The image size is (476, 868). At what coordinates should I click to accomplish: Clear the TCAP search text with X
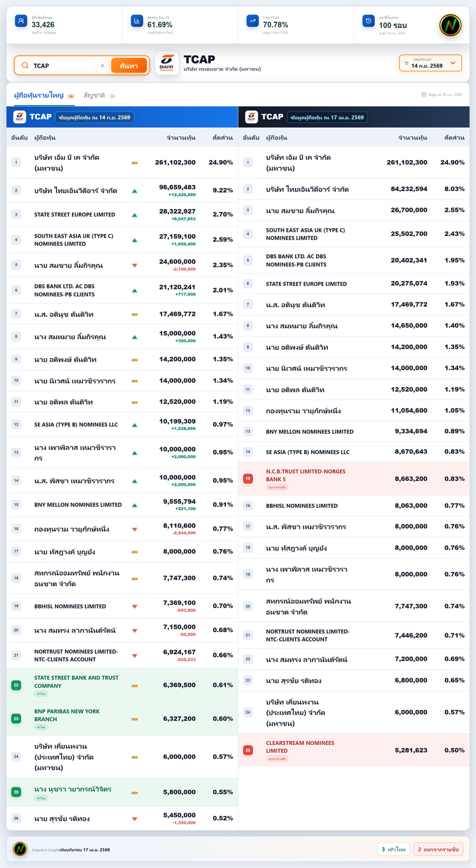pos(102,65)
